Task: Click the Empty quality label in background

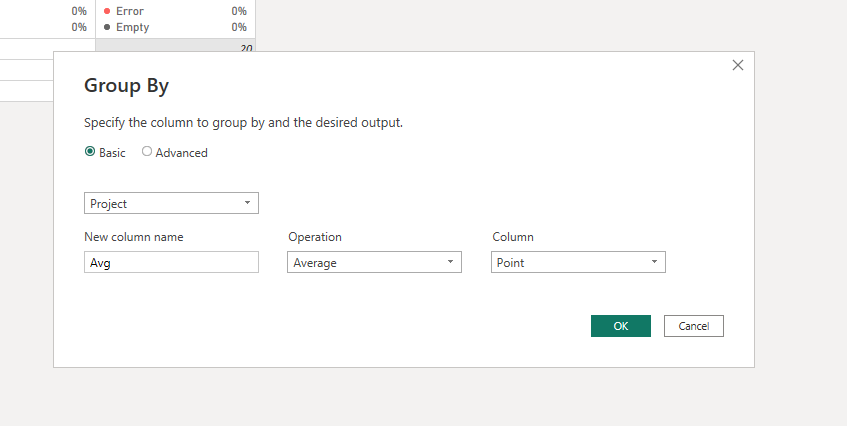Action: 132,27
